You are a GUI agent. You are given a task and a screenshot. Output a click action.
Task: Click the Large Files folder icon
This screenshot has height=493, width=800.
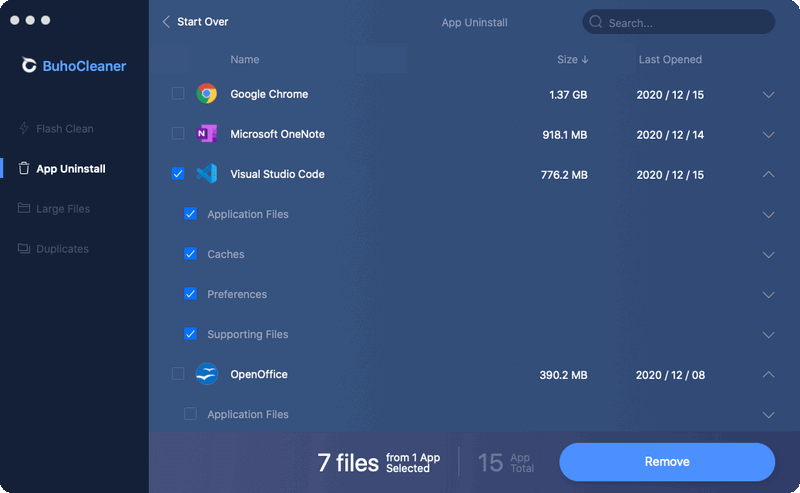tap(23, 208)
